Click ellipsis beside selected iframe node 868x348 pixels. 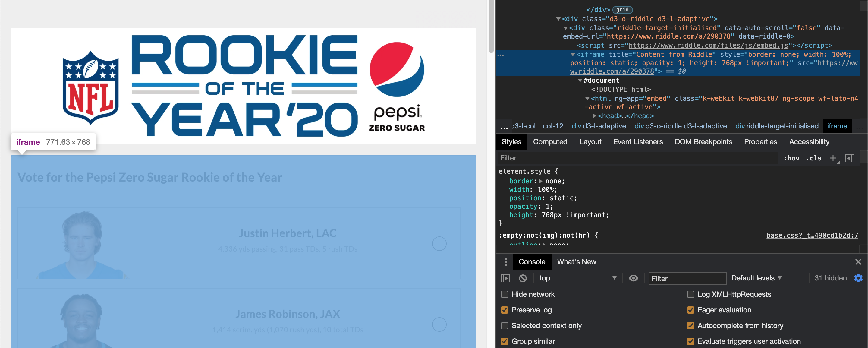pos(500,55)
